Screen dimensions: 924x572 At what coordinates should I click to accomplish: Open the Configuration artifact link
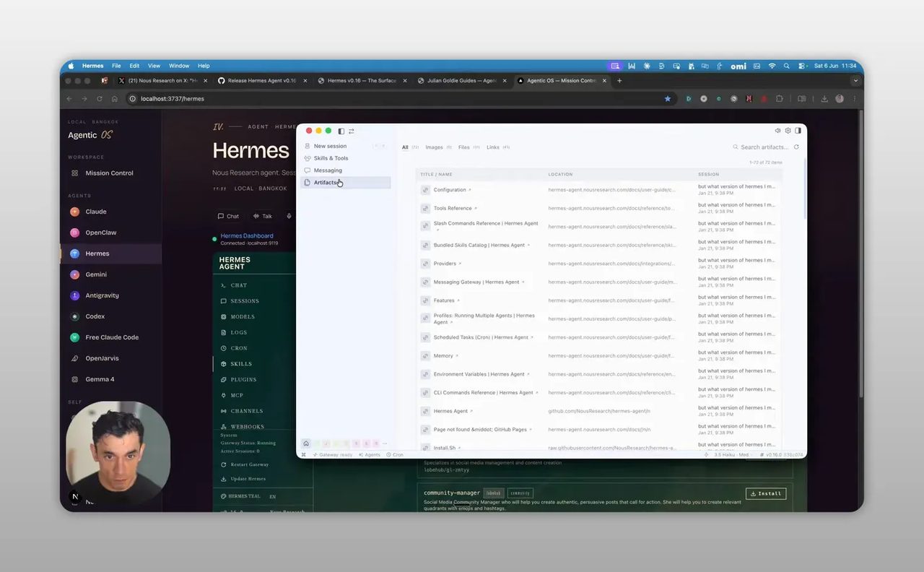(x=450, y=190)
